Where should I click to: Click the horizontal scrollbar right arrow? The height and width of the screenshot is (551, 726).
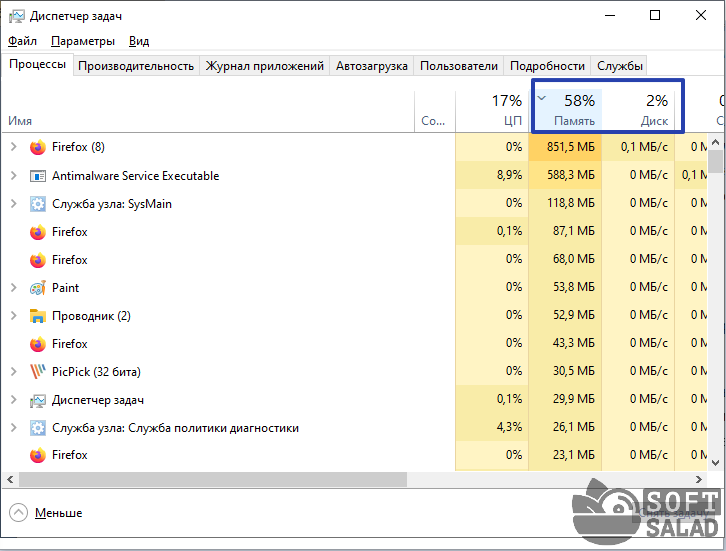(699, 480)
